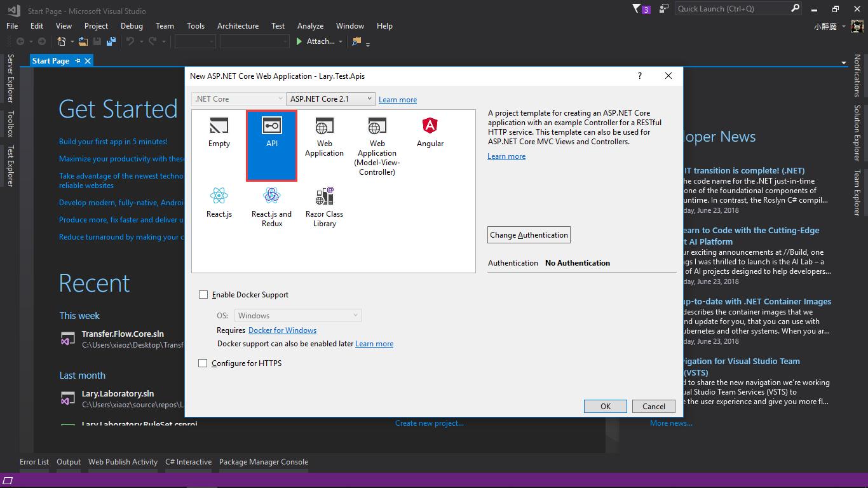Click the Send Feedback icon
Image resolution: width=868 pixels, height=488 pixels.
click(x=664, y=9)
